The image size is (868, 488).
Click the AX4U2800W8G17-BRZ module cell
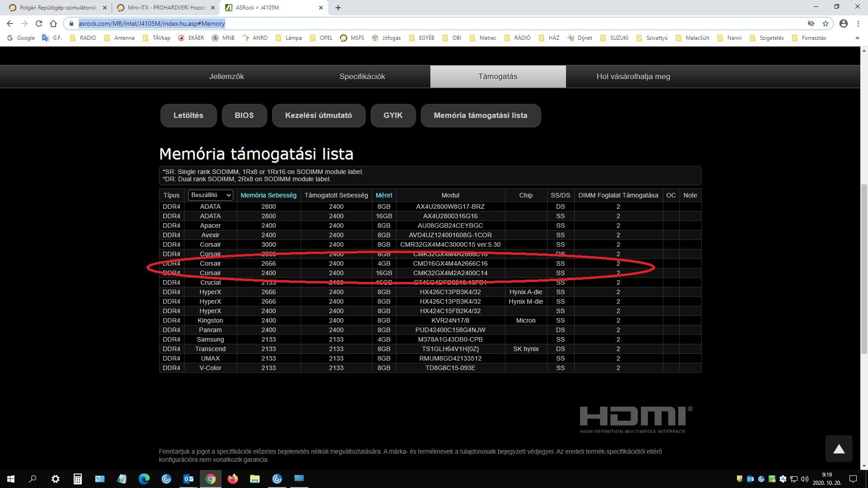pos(450,206)
